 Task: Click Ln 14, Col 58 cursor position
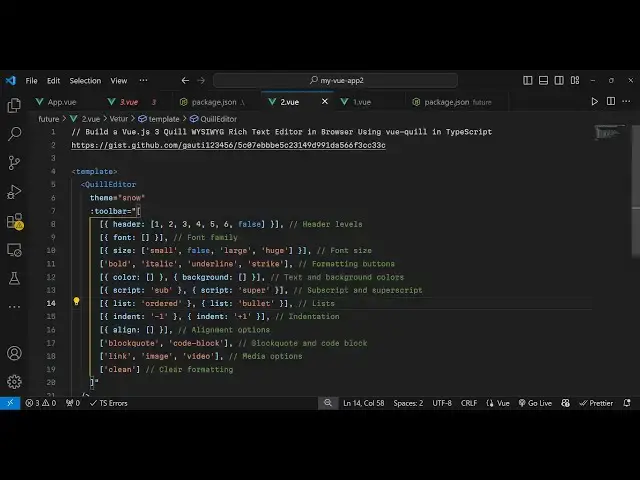click(364, 403)
